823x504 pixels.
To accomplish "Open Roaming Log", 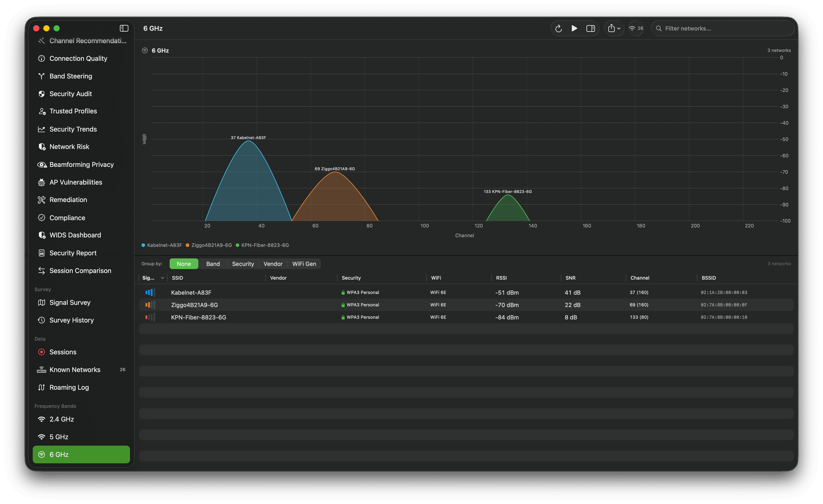I will click(82, 388).
